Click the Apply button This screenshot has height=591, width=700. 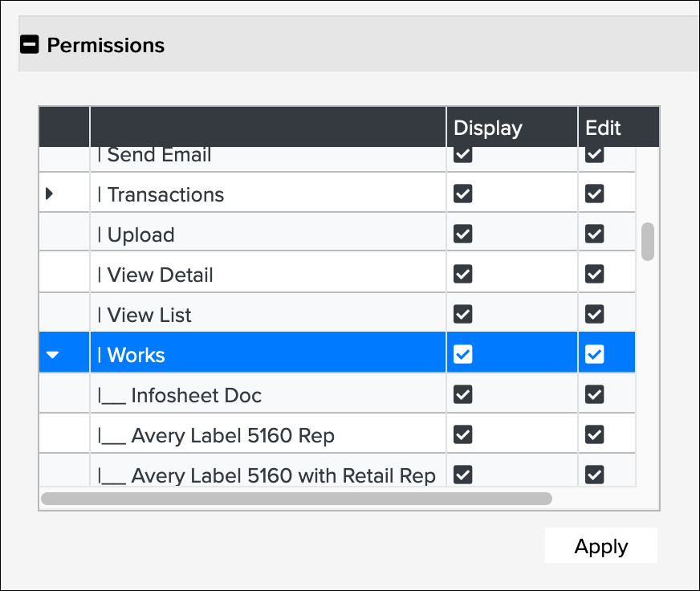click(600, 547)
